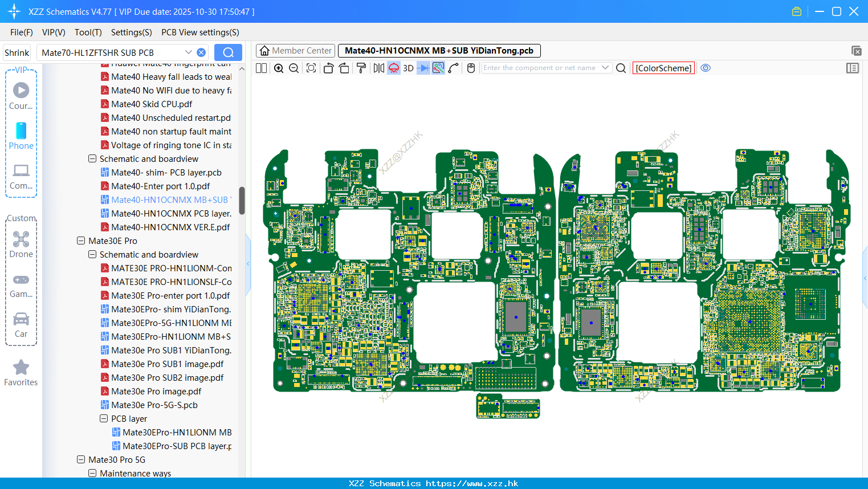Select the Car category in sidebar
Viewport: 868px width, 489px height.
21,325
